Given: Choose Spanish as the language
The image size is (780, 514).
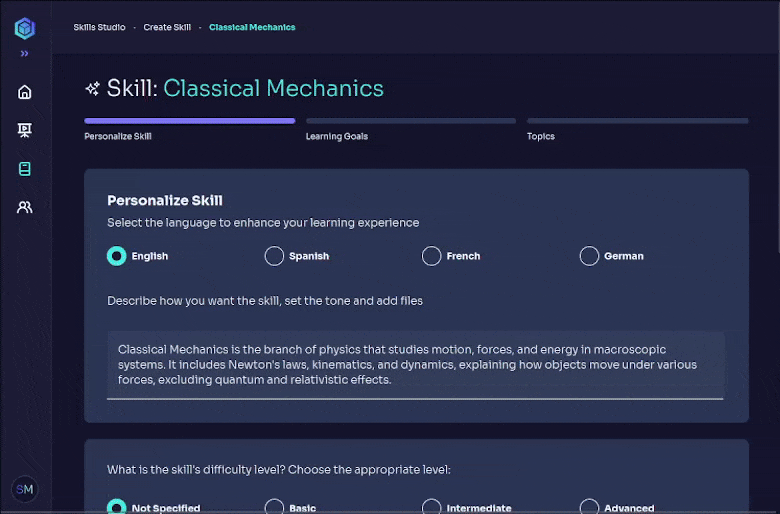Looking at the screenshot, I should pyautogui.click(x=274, y=256).
